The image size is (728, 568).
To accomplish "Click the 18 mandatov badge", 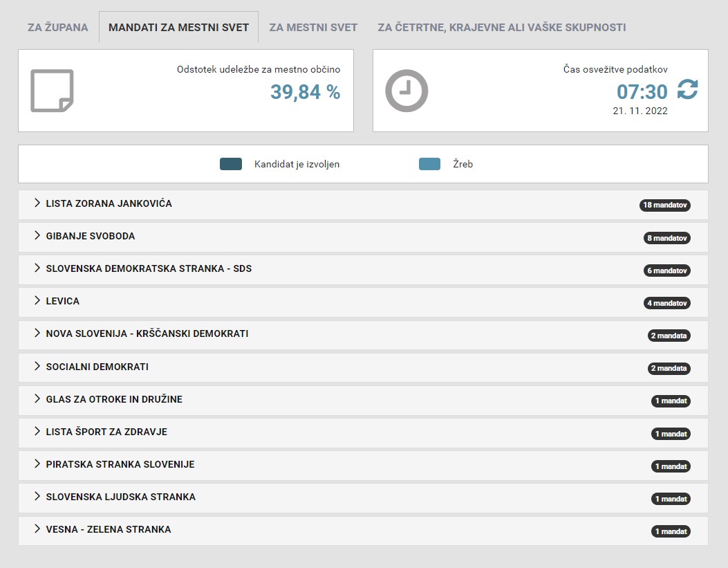I will [x=664, y=205].
